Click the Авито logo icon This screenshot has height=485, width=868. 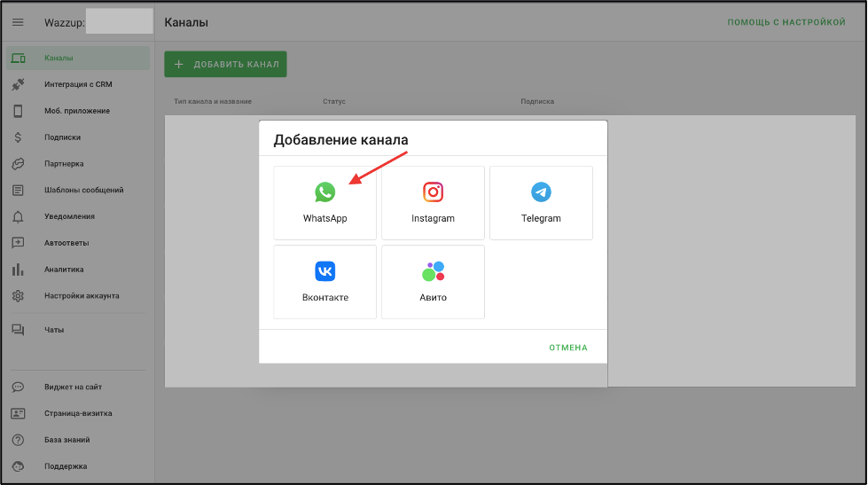click(433, 271)
